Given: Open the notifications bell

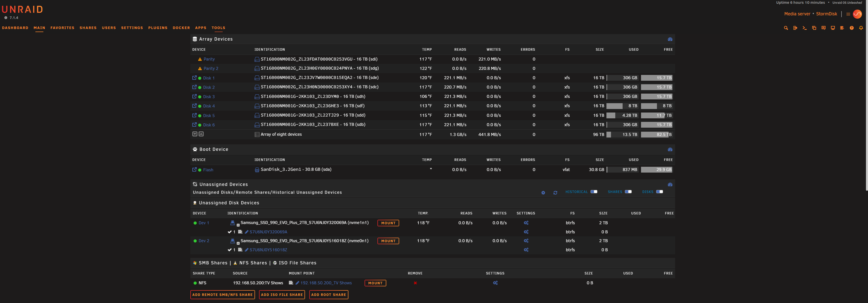Looking at the screenshot, I should [x=861, y=28].
